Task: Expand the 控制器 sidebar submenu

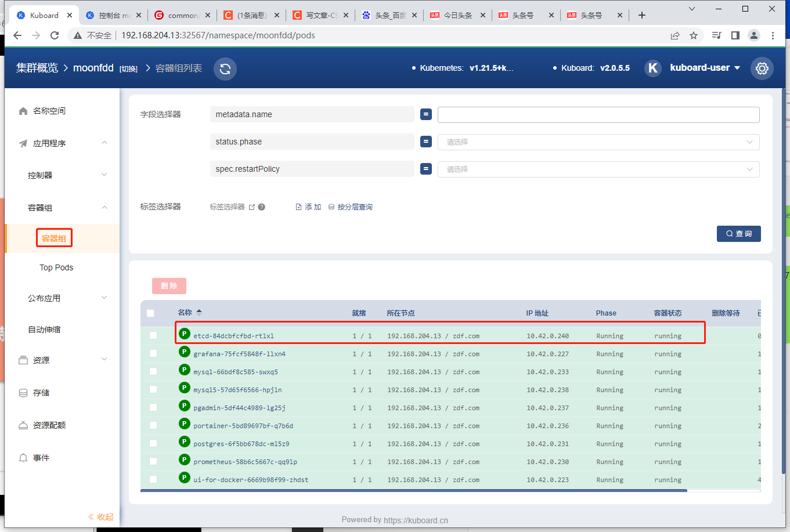Action: point(104,175)
